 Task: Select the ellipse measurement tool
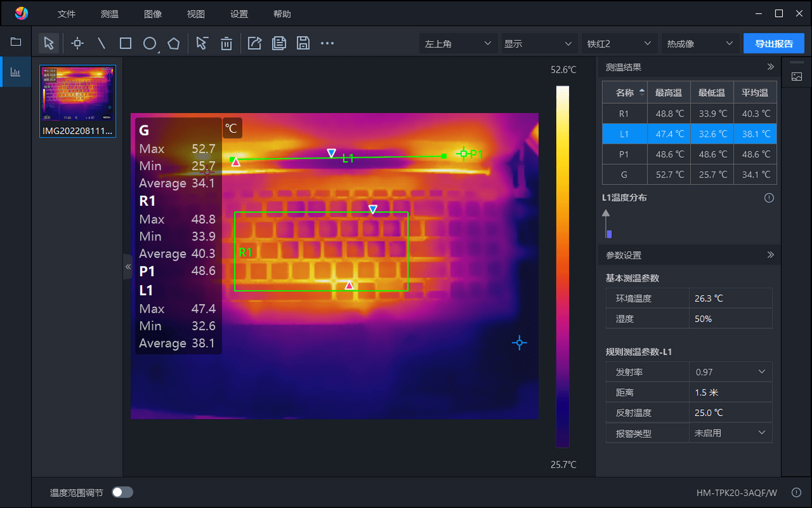click(150, 43)
